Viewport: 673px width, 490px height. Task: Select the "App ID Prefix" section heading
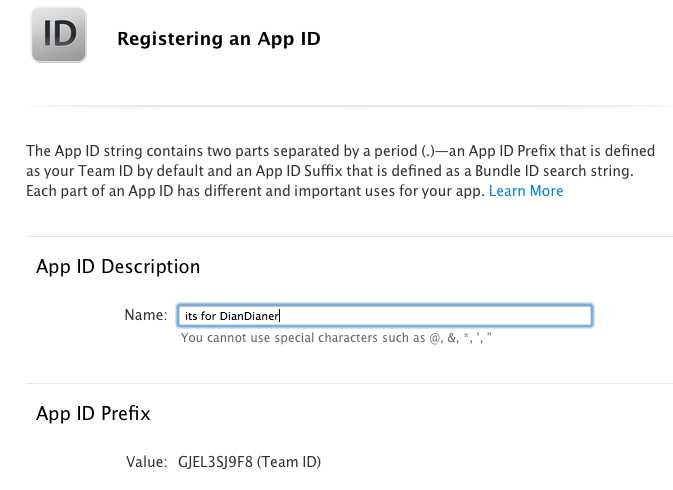[x=93, y=413]
